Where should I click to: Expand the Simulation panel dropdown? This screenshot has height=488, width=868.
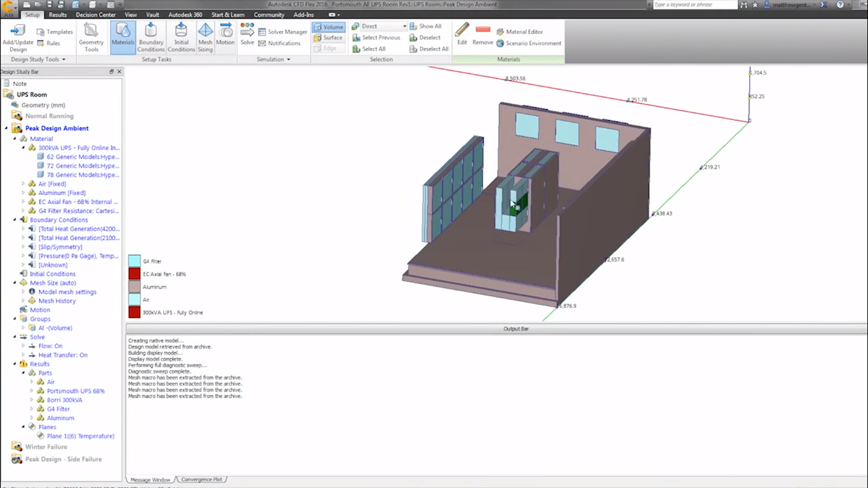coord(273,59)
